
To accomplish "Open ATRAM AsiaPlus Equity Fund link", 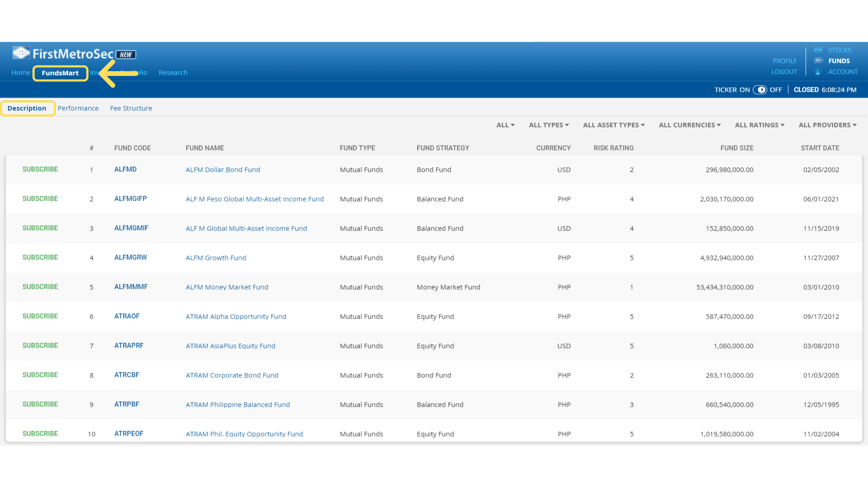I will pyautogui.click(x=230, y=346).
